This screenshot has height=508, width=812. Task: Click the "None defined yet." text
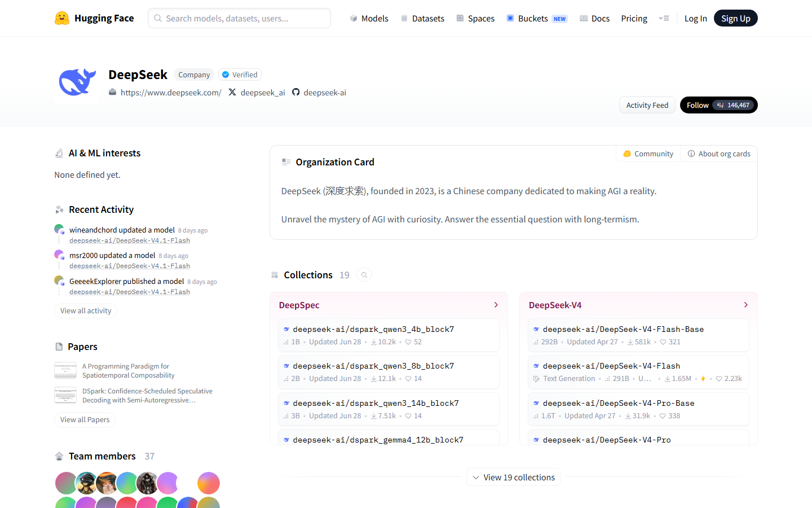tap(87, 175)
